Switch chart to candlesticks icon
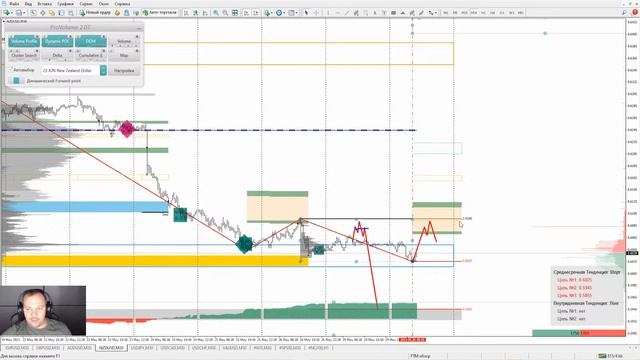This screenshot has width=640, height=360. 196,13
